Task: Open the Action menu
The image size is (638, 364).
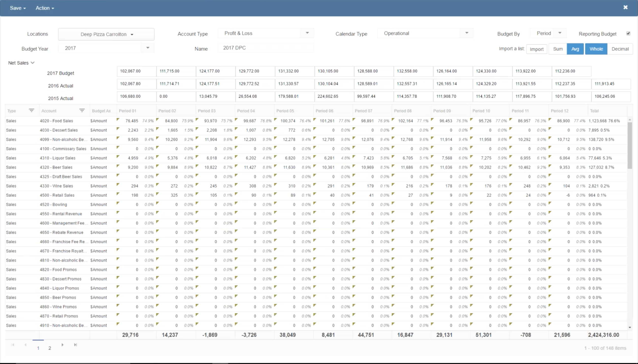Action: (x=45, y=8)
